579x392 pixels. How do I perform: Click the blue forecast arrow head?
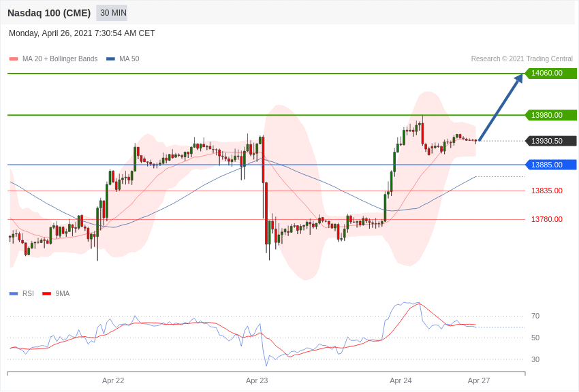pyautogui.click(x=518, y=78)
